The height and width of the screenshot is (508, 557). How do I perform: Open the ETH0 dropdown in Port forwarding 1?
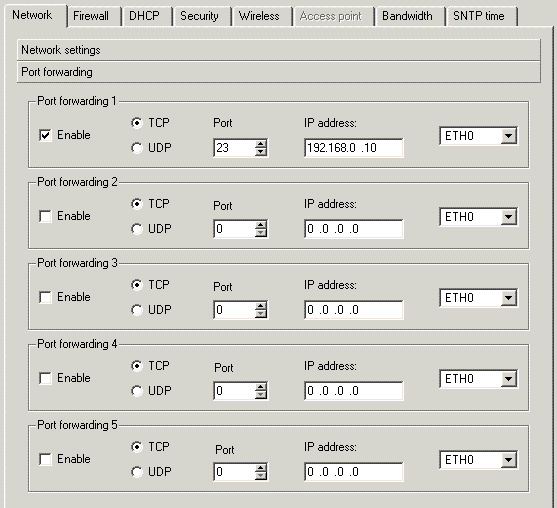pos(508,136)
